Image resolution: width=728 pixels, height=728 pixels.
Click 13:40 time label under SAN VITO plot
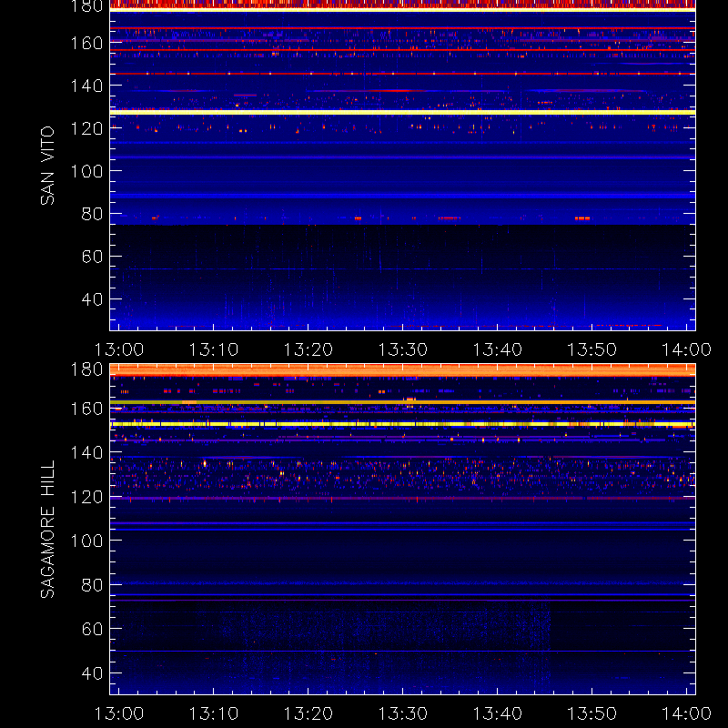tap(498, 349)
